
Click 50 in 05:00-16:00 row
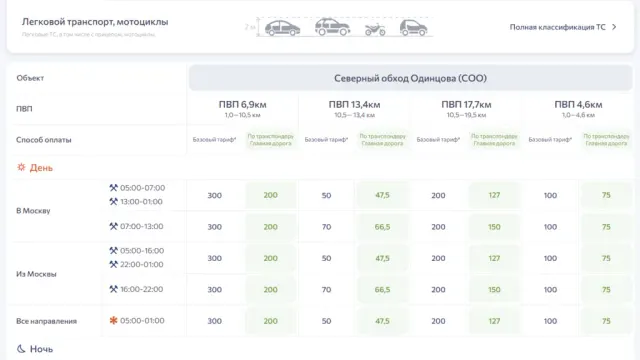[x=326, y=258]
